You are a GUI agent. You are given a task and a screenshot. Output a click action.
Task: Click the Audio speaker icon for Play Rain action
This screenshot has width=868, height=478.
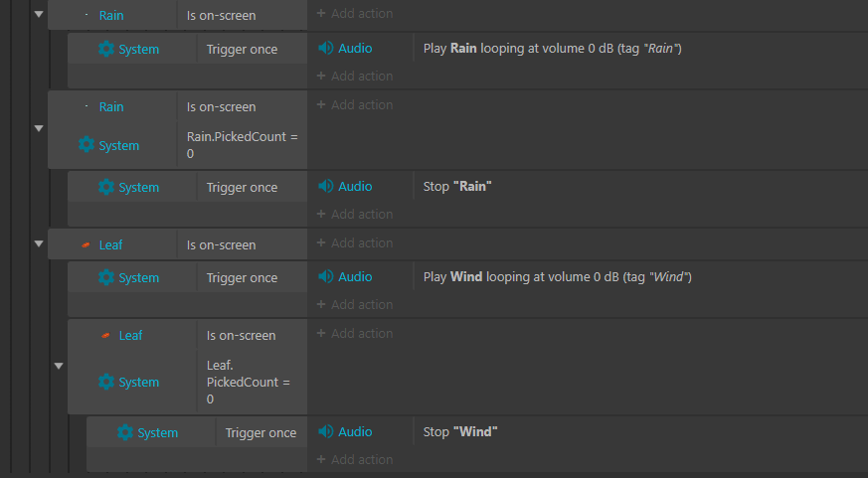[325, 48]
